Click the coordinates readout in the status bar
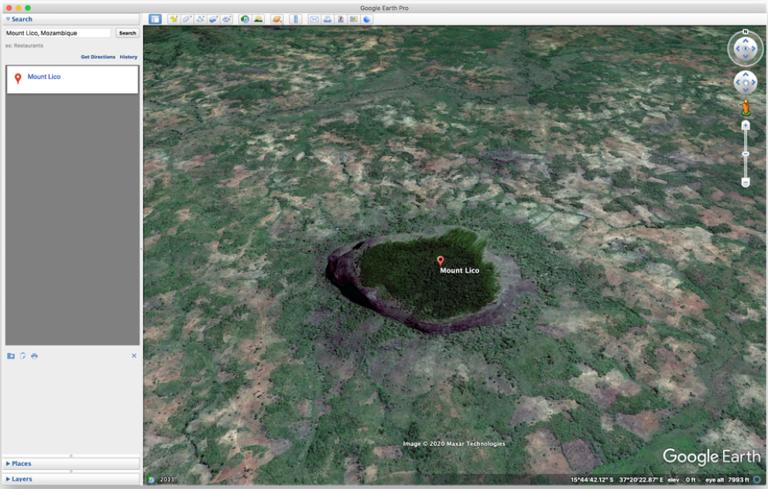 pyautogui.click(x=617, y=480)
